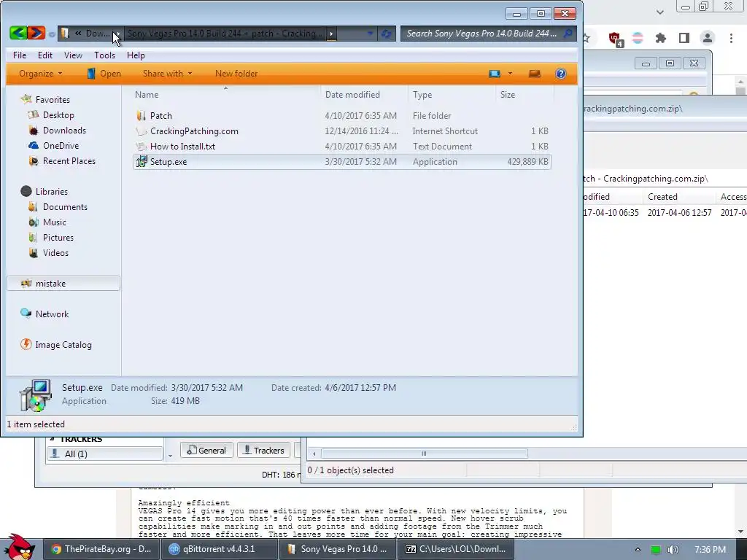This screenshot has height=560, width=747.
Task: Open the Chrome three-dot menu
Action: click(731, 38)
